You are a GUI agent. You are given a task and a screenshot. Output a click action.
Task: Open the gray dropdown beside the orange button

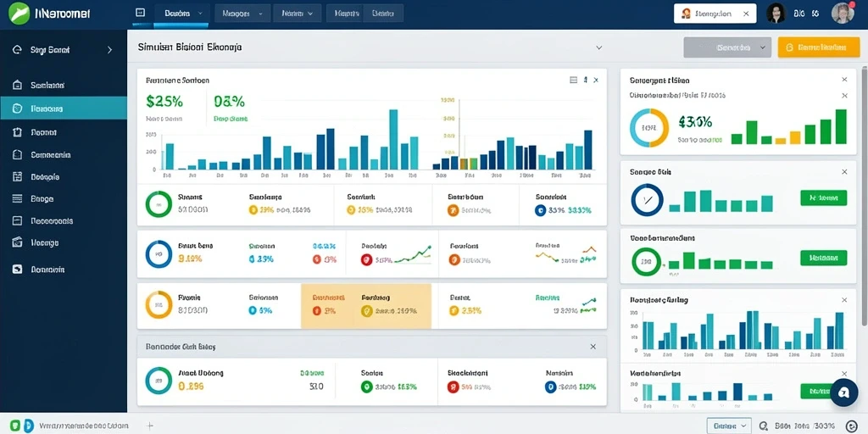click(727, 47)
